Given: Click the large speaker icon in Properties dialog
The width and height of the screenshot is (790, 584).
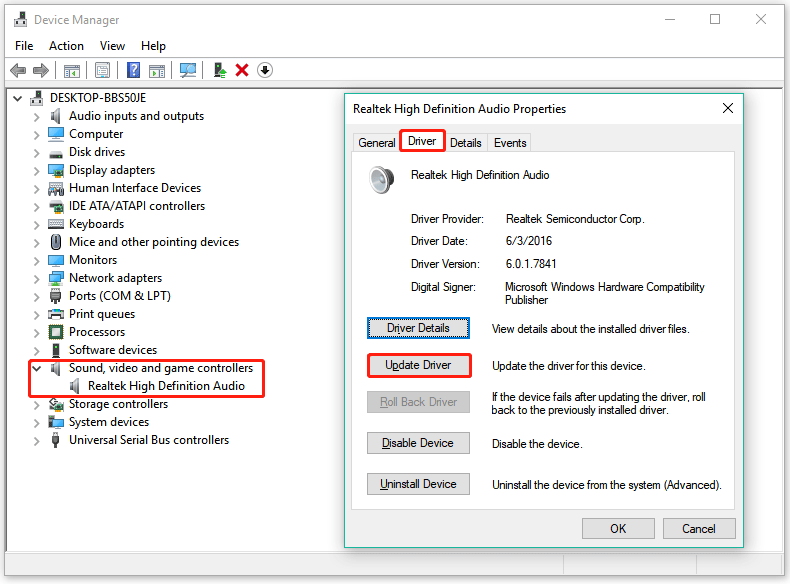Looking at the screenshot, I should point(381,179).
